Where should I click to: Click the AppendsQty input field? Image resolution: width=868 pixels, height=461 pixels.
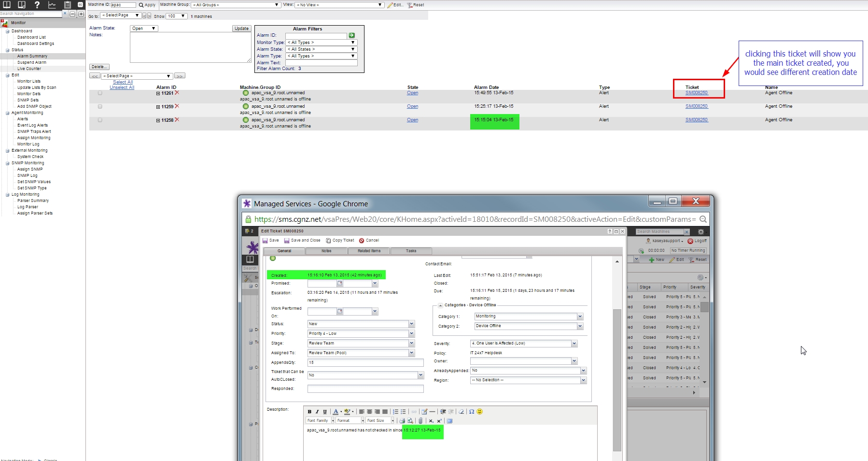(365, 362)
